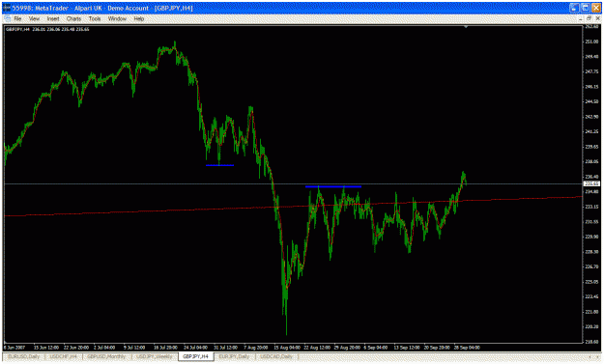Image resolution: width=604 pixels, height=364 pixels.
Task: Restore the inner chart window
Action: point(589,18)
